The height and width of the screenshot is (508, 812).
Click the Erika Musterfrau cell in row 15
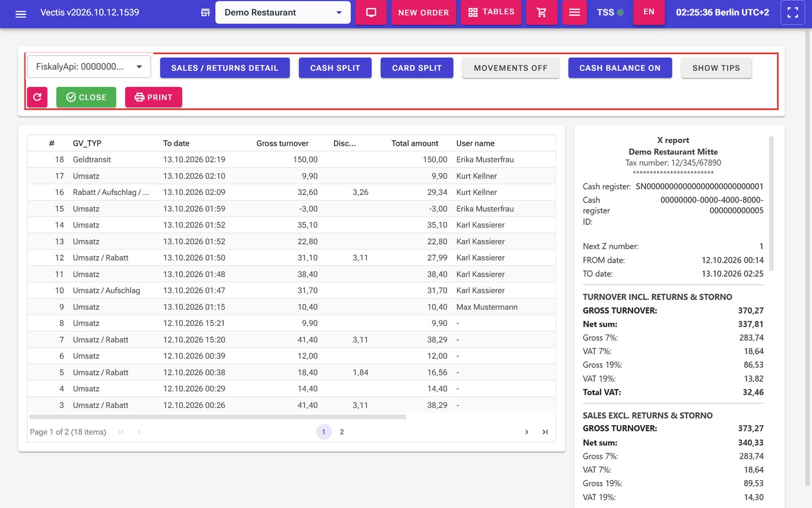coord(485,209)
